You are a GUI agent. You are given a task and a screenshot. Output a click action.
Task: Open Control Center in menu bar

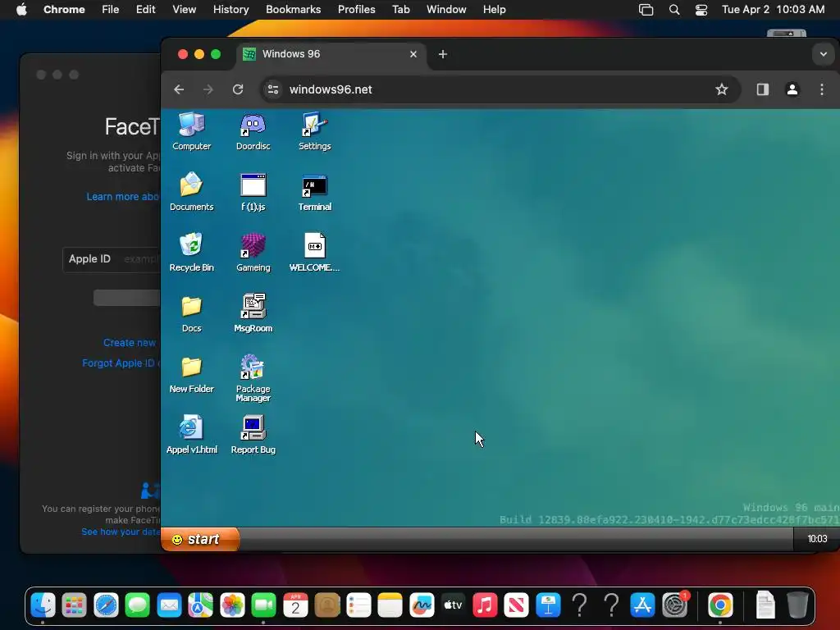click(701, 10)
